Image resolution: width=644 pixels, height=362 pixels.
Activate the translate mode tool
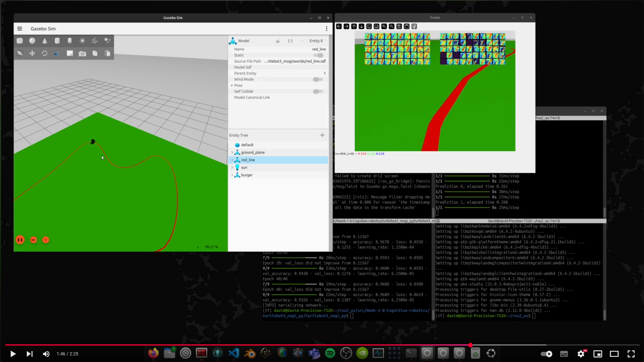(x=32, y=53)
